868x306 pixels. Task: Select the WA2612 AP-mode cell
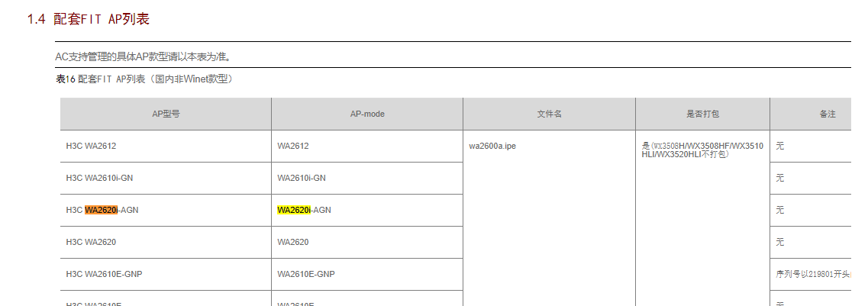click(x=367, y=146)
